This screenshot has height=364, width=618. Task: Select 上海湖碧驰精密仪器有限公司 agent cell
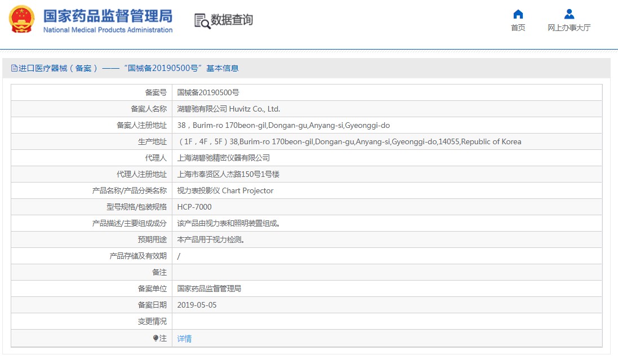(224, 158)
